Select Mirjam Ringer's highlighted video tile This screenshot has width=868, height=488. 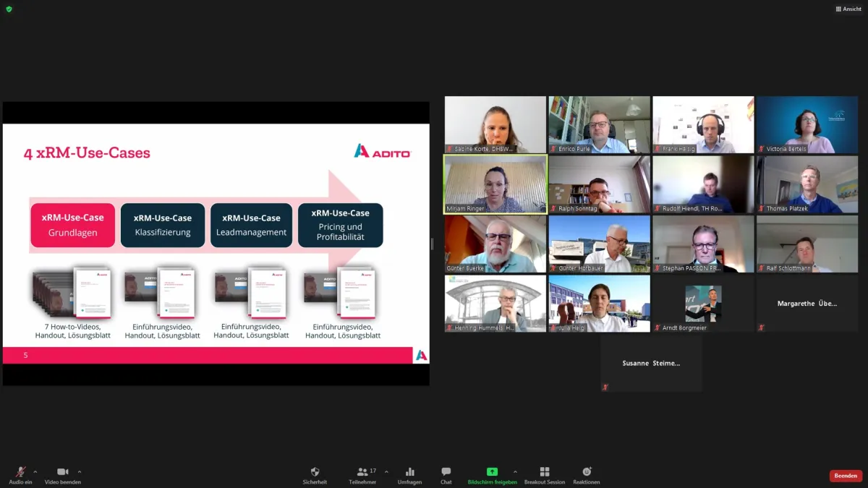click(495, 184)
